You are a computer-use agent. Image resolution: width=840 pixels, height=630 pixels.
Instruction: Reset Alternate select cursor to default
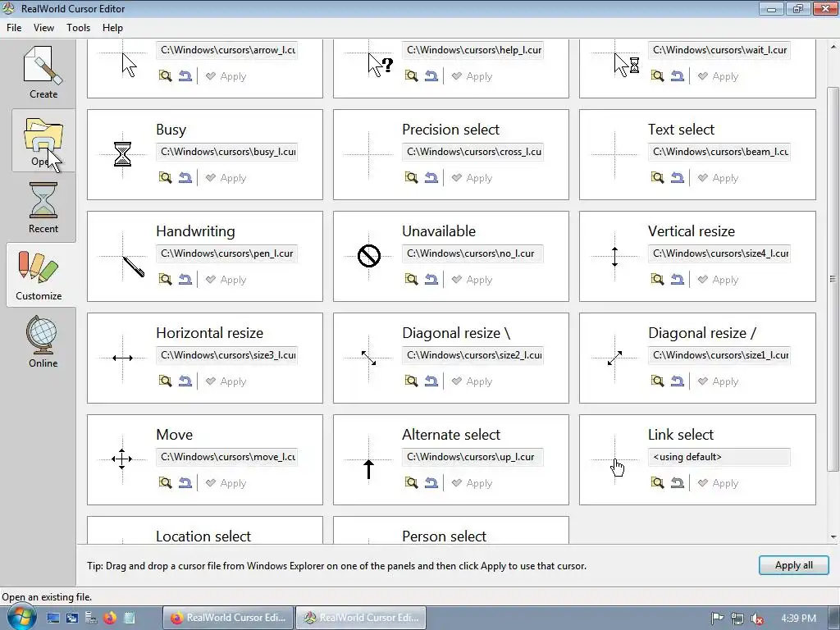(431, 483)
